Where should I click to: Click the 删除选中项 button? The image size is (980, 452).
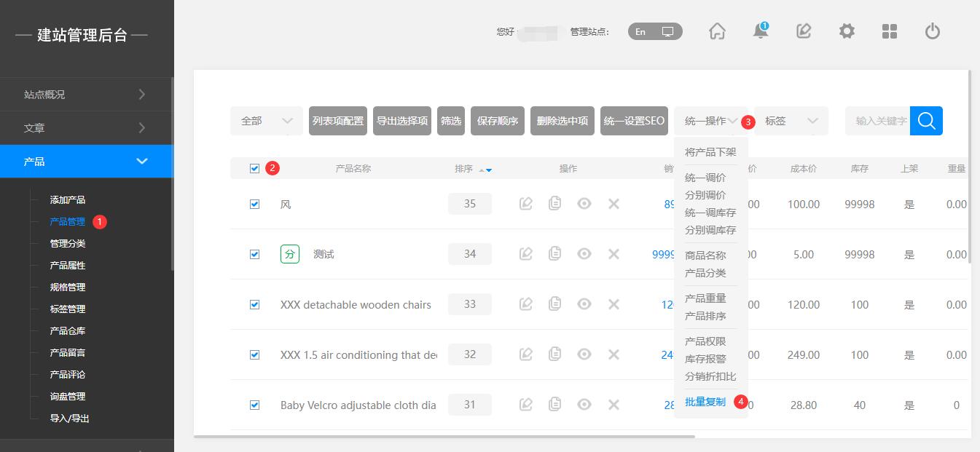coord(562,121)
